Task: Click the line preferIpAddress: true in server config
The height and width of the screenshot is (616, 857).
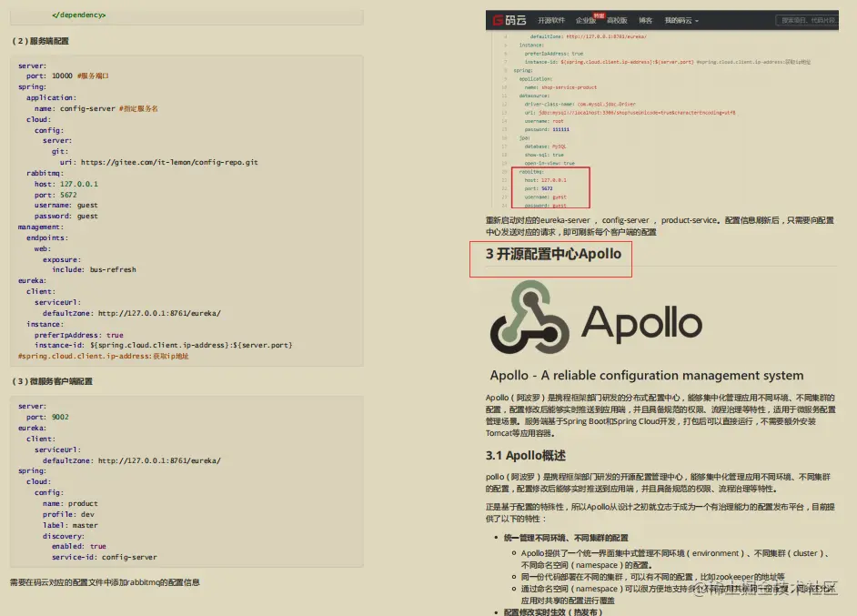Action: point(79,335)
